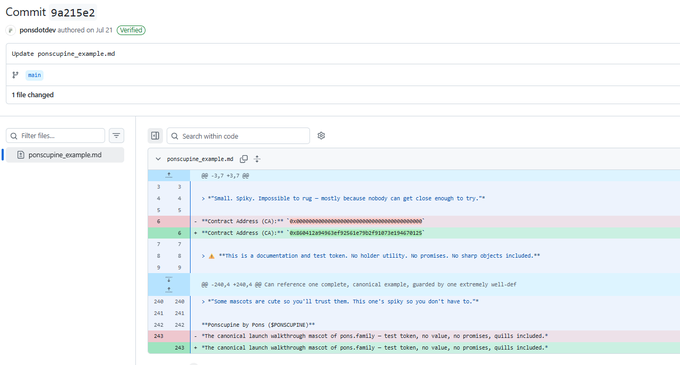
Task: Click the git branch icon beside main
Action: coord(16,75)
